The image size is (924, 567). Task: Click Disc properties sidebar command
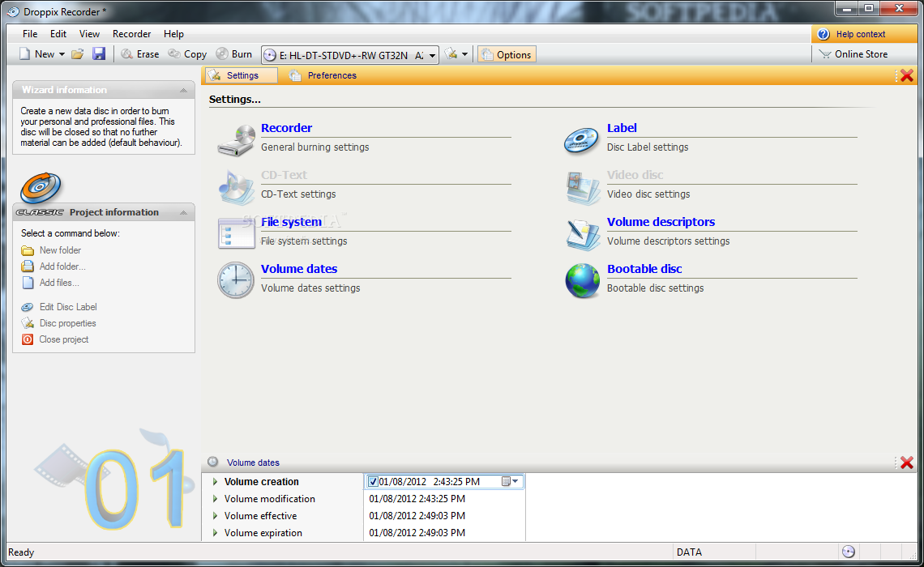click(x=58, y=323)
